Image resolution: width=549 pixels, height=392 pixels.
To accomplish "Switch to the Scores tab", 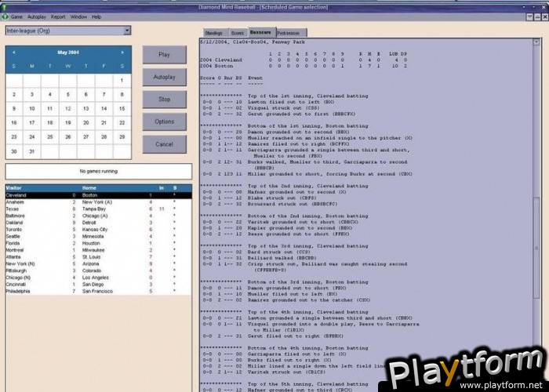I will [x=238, y=33].
